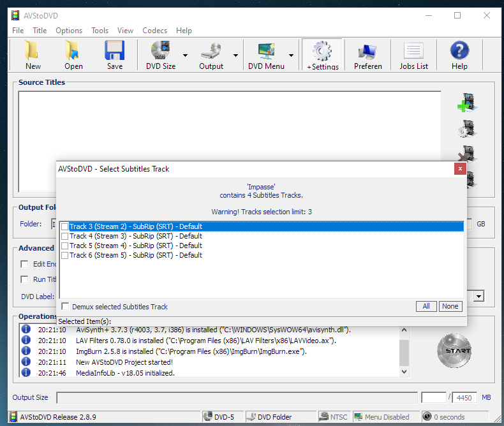Click the None button

pyautogui.click(x=450, y=306)
